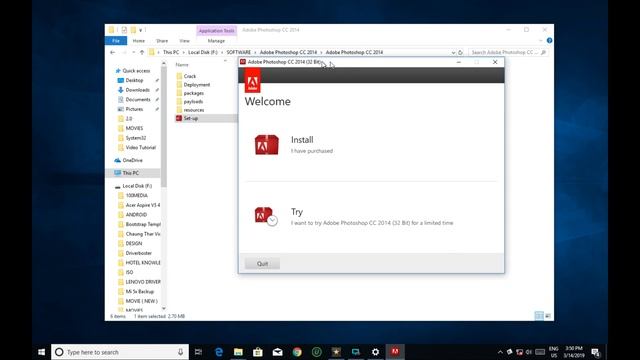Select Downloads in navigation pane

(138, 90)
